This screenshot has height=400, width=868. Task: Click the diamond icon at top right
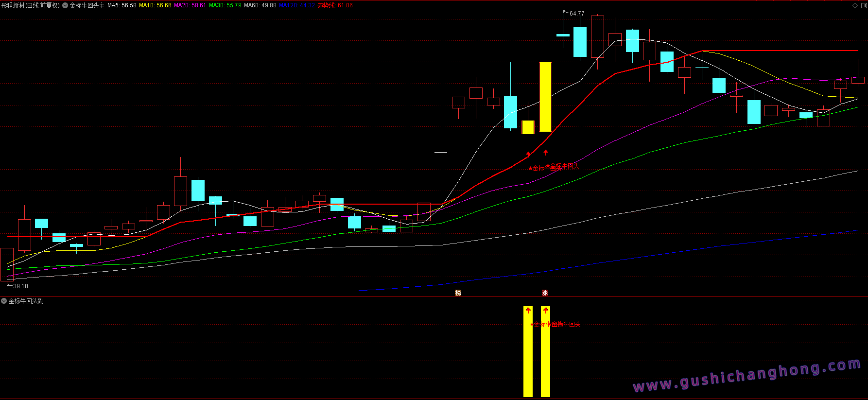[x=855, y=5]
